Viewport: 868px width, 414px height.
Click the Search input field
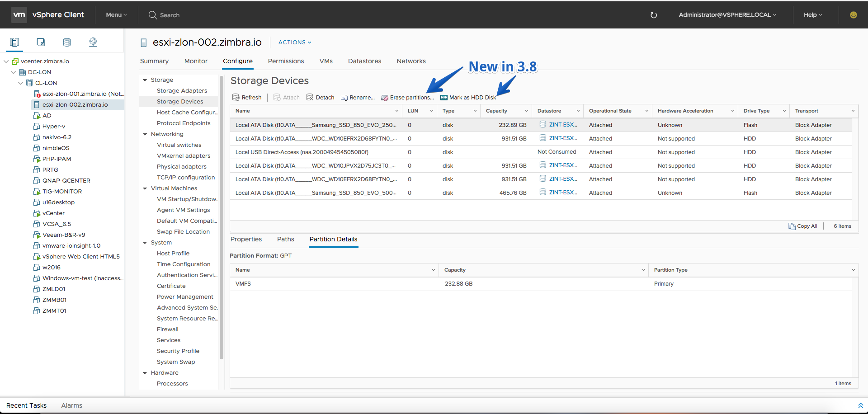[x=170, y=15]
